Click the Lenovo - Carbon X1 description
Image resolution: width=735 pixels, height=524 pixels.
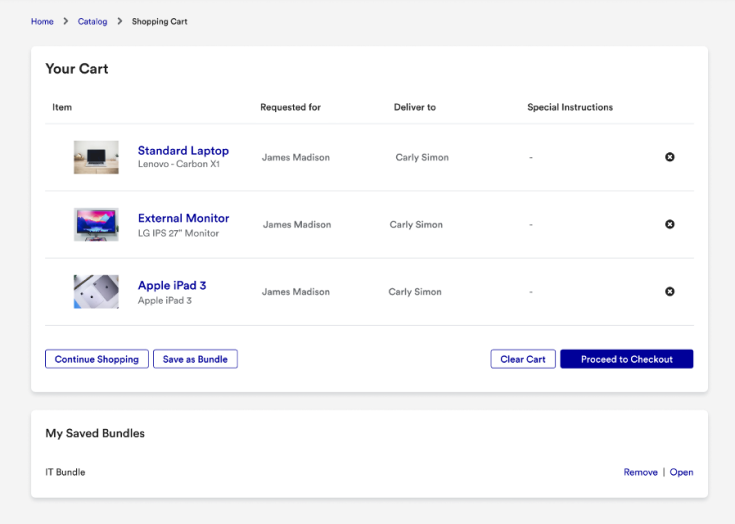click(x=179, y=164)
